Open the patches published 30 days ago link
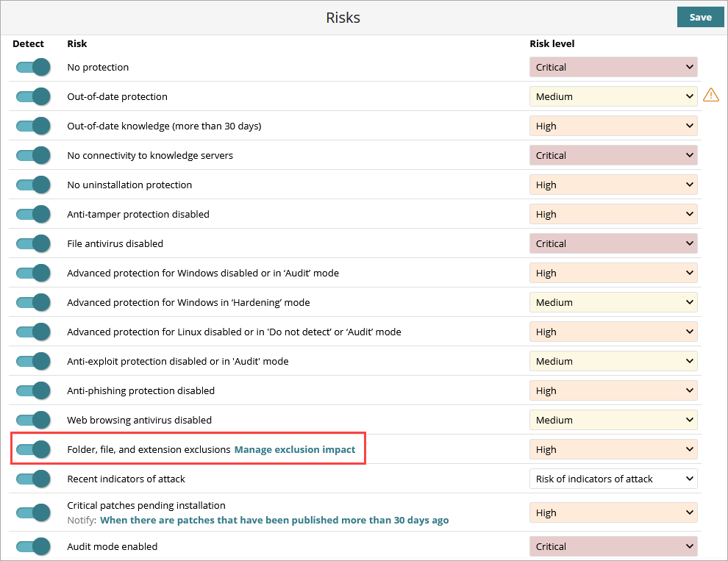The height and width of the screenshot is (561, 728). [x=274, y=520]
